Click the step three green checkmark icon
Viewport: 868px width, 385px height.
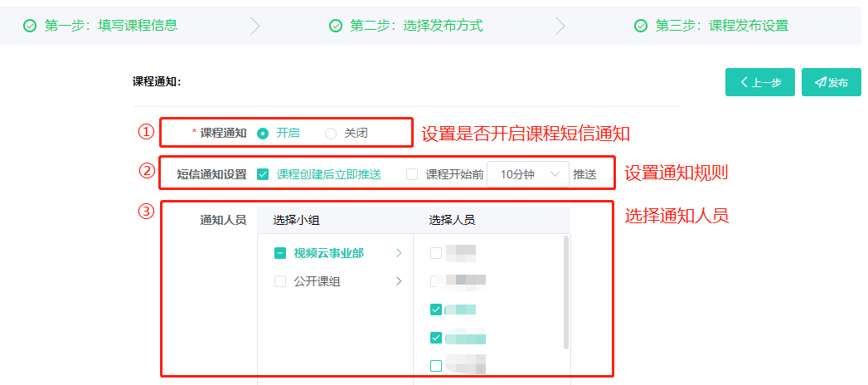pos(641,26)
